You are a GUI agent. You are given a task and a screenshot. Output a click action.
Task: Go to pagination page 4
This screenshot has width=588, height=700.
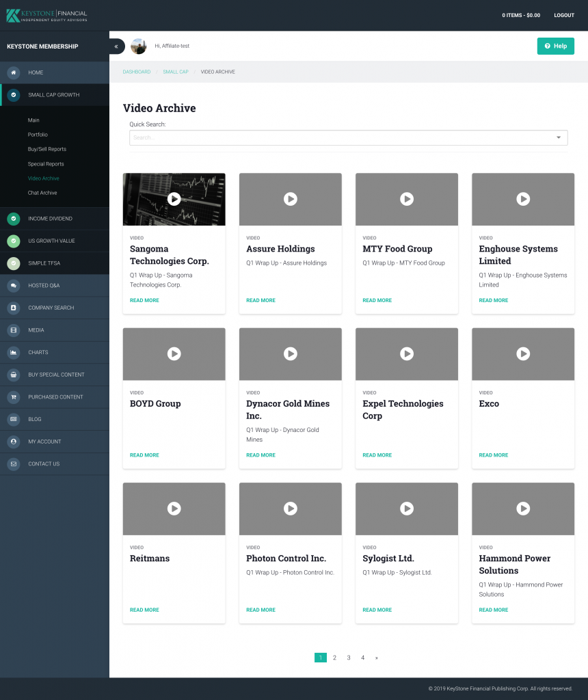coord(362,658)
